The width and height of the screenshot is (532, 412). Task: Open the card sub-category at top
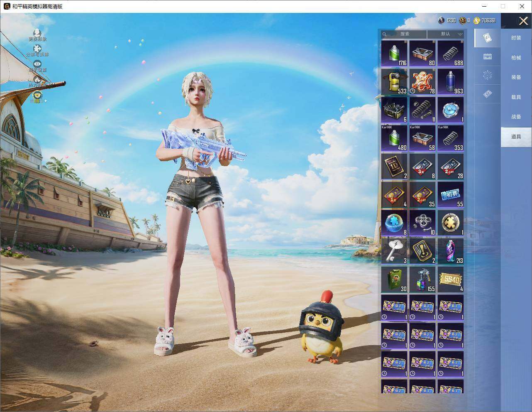point(488,38)
